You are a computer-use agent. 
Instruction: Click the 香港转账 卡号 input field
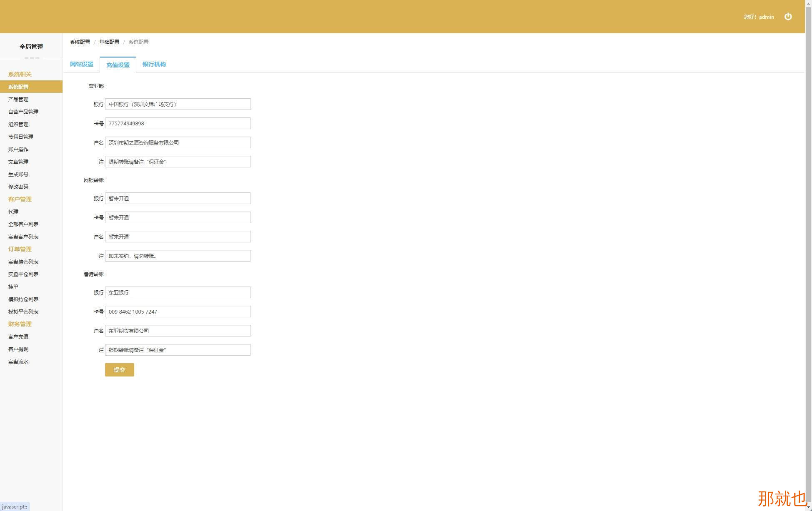178,312
